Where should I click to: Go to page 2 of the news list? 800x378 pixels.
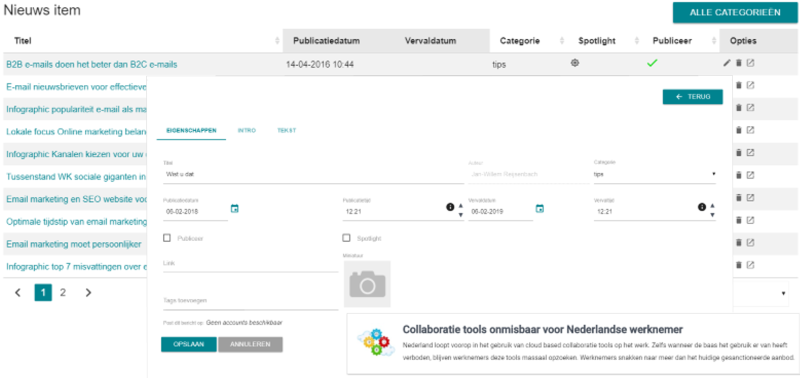pos(63,293)
